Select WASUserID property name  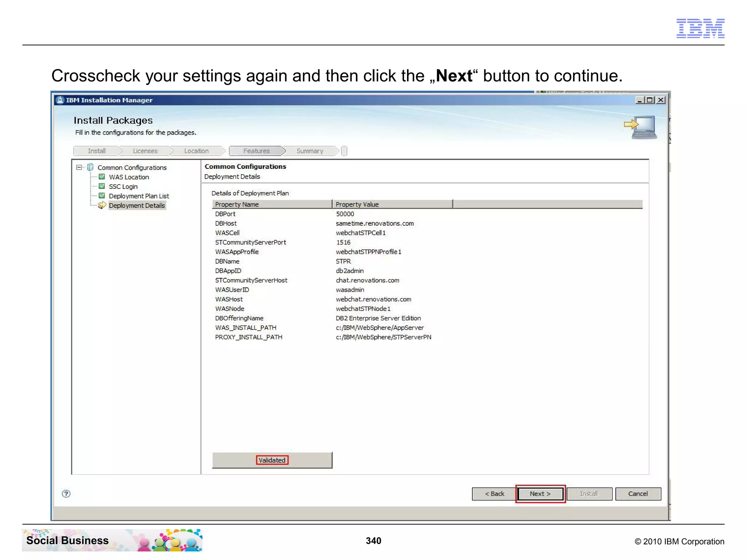coord(232,290)
